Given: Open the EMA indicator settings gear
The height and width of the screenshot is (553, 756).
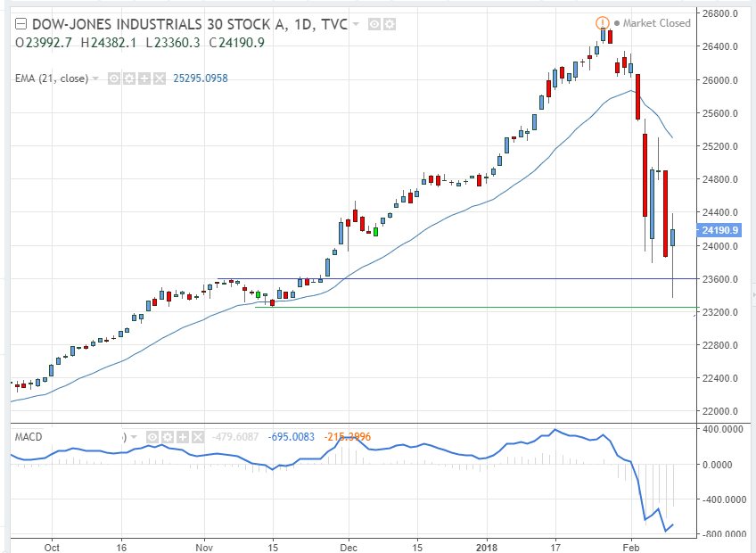Looking at the screenshot, I should [128, 78].
